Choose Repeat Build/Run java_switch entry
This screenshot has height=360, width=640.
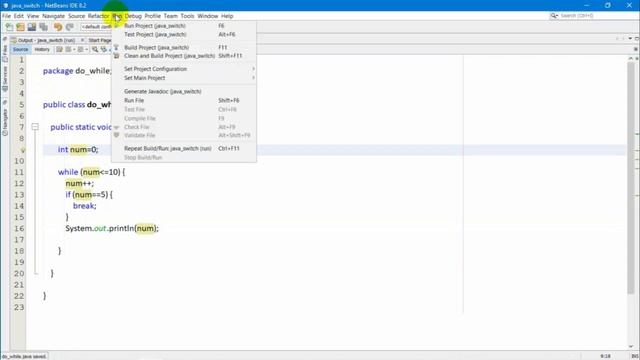click(184, 149)
